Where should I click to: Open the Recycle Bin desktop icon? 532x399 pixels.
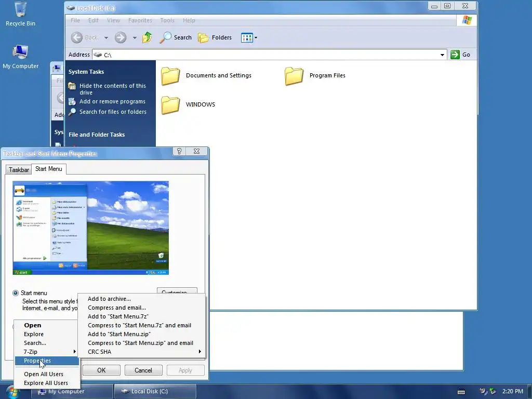point(20,14)
